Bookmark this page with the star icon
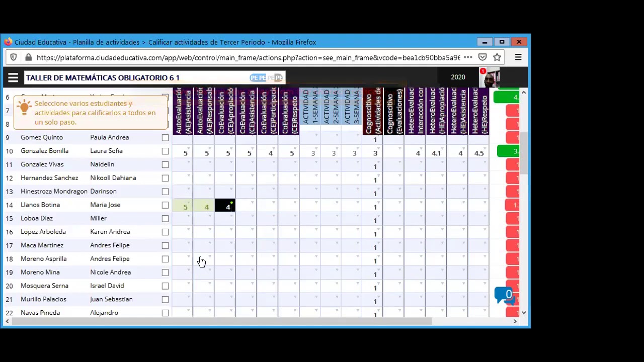Image resolution: width=644 pixels, height=362 pixels. click(497, 57)
